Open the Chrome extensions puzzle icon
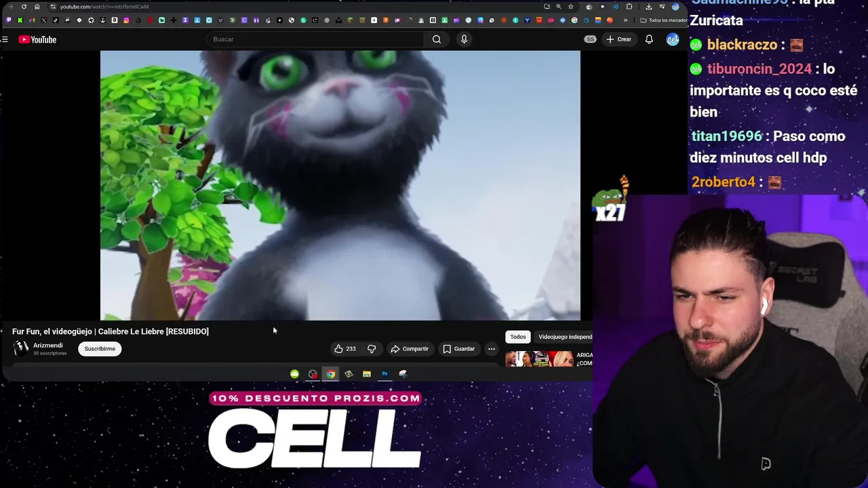868x488 pixels. click(x=629, y=7)
